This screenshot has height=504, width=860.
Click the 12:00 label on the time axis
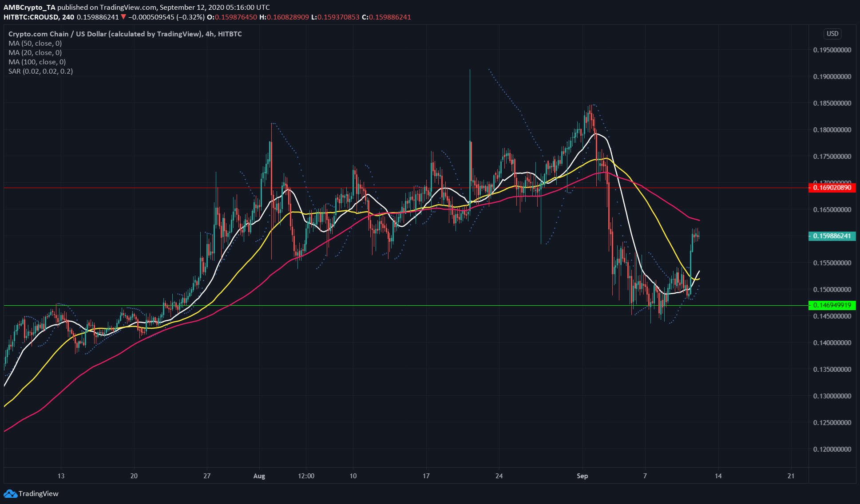pyautogui.click(x=306, y=476)
